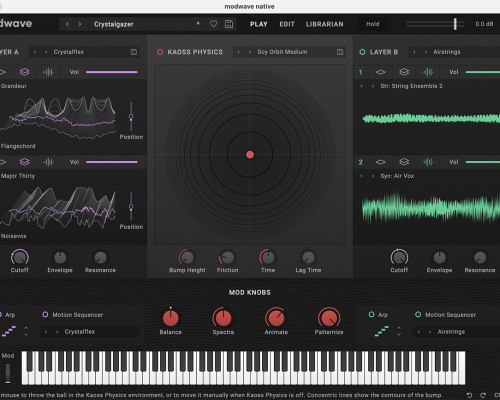The width and height of the screenshot is (500, 400).
Task: Click the Patternize mod knob
Action: tap(329, 317)
